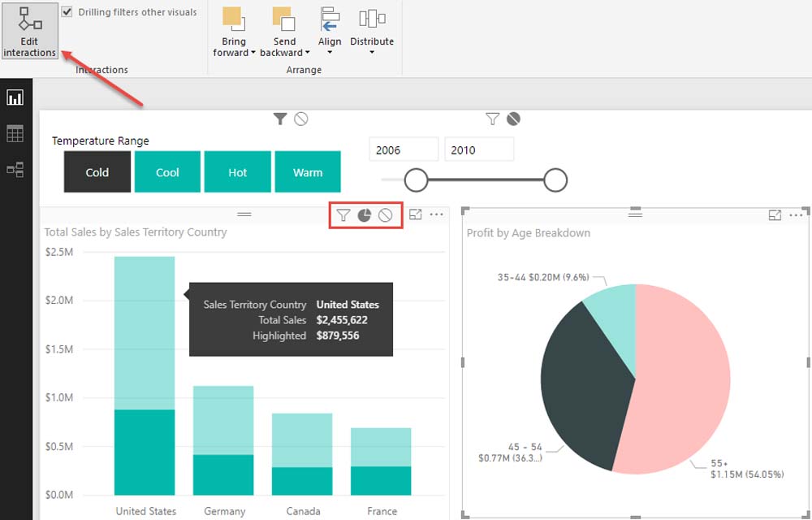Set bar chart interaction to None
The image size is (812, 520).
pos(386,215)
